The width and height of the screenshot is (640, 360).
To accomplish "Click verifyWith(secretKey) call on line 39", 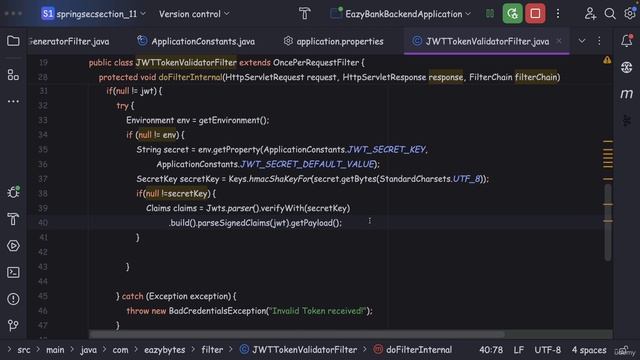I will pos(305,208).
